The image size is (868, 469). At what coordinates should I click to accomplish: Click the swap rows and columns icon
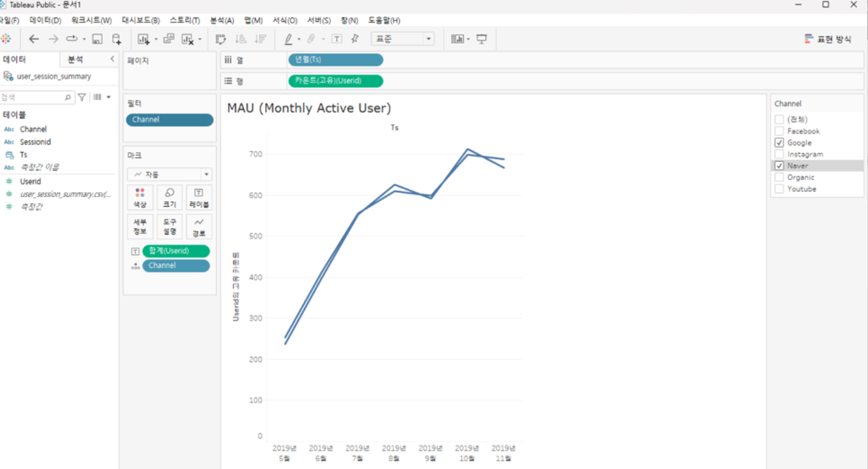[x=220, y=39]
